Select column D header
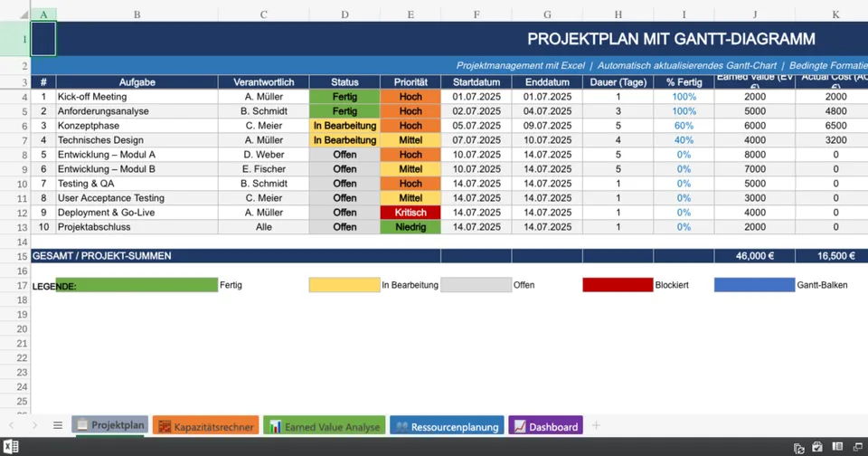Image resolution: width=868 pixels, height=456 pixels. pos(344,14)
